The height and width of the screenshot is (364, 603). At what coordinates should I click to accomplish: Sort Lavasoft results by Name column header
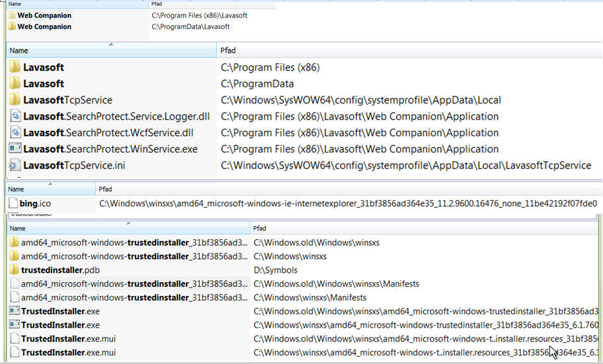tap(112, 50)
